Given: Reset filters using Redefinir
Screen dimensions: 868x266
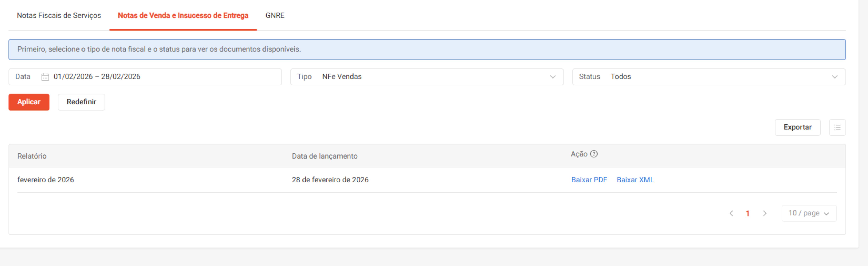Looking at the screenshot, I should click(81, 102).
